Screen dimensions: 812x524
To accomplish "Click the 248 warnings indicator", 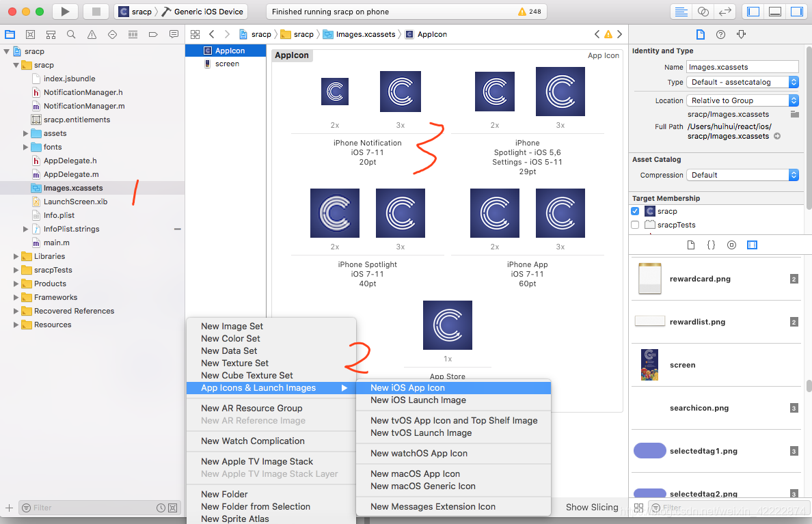I will coord(529,12).
